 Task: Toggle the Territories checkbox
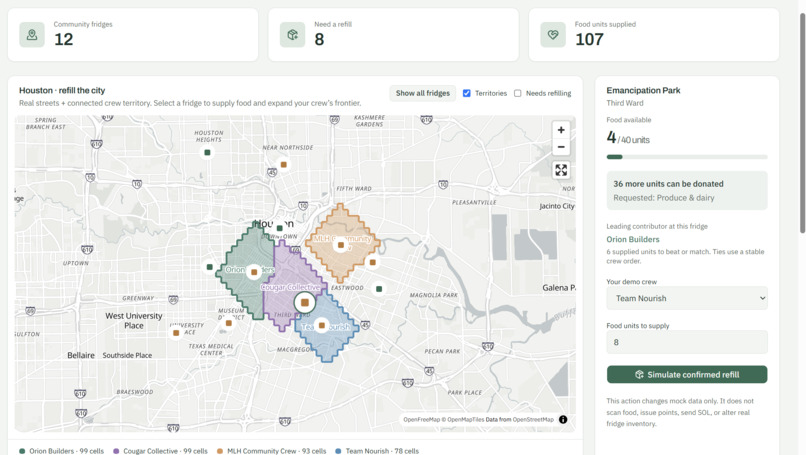[466, 93]
